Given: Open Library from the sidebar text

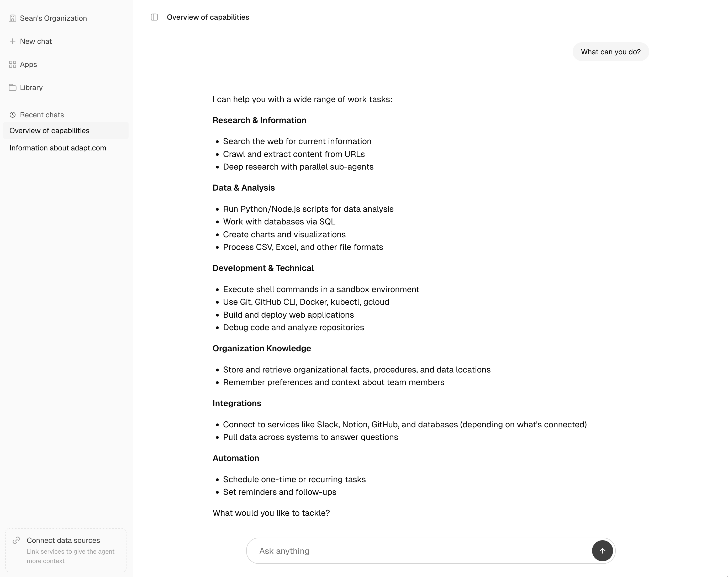Looking at the screenshot, I should pyautogui.click(x=31, y=87).
